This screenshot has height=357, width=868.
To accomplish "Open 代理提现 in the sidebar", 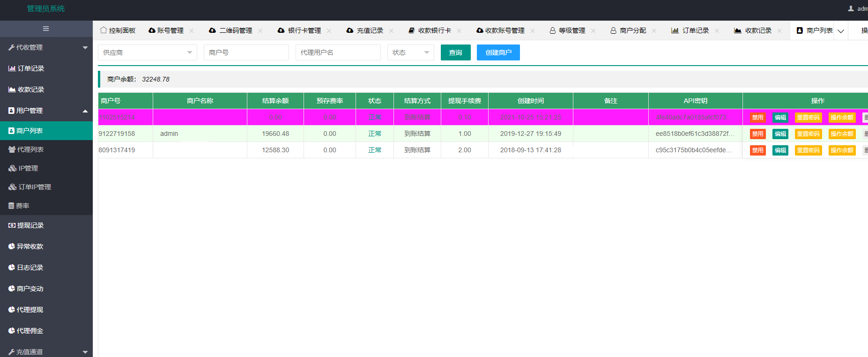I will coord(46,310).
